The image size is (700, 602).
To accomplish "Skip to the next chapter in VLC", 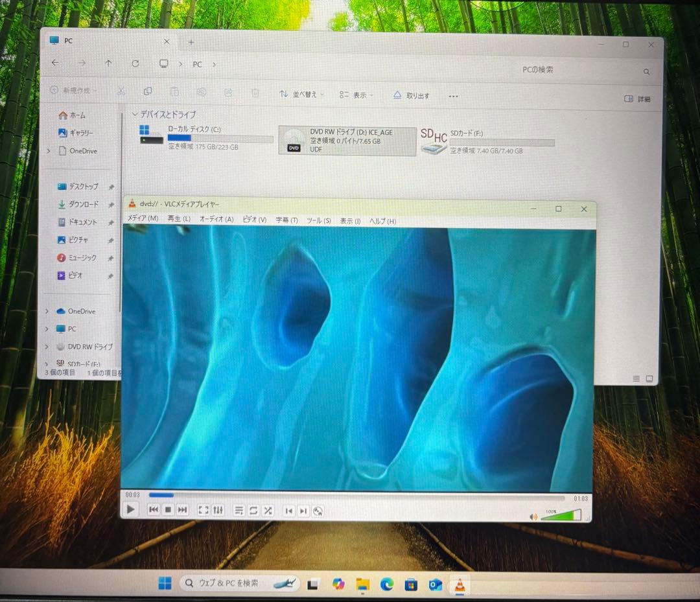I will tap(303, 511).
